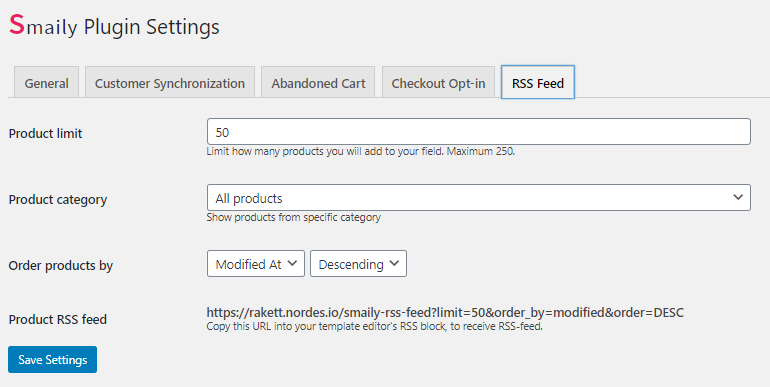Viewport: 770px width, 387px height.
Task: Open the Descending order dropdown
Action: pos(358,264)
